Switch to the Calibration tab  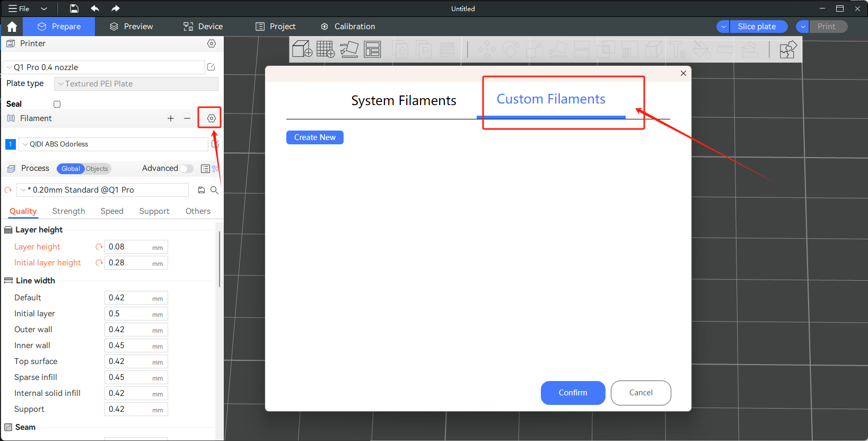click(348, 27)
